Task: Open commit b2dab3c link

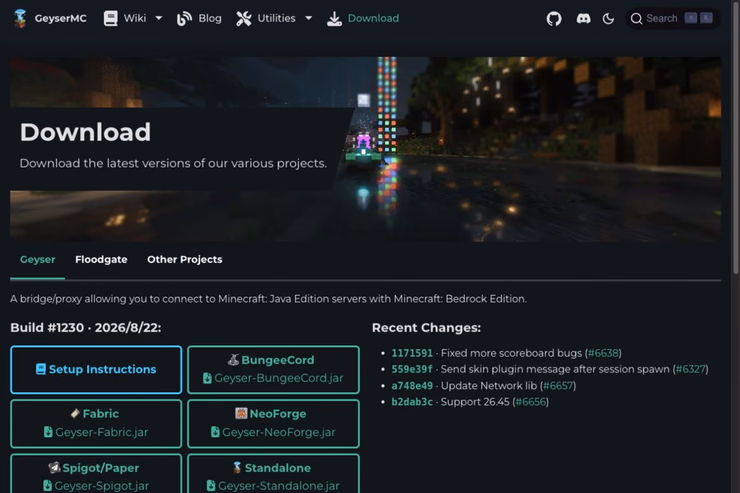Action: [x=412, y=401]
